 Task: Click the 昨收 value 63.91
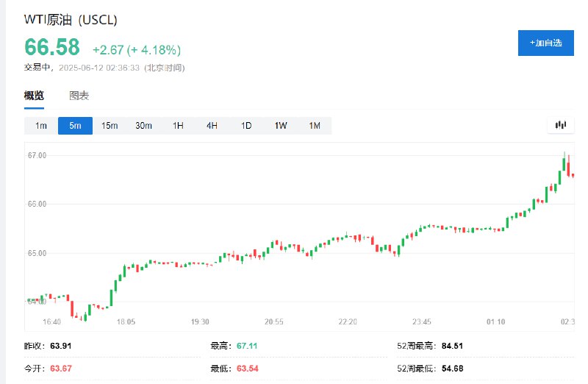[x=61, y=346]
